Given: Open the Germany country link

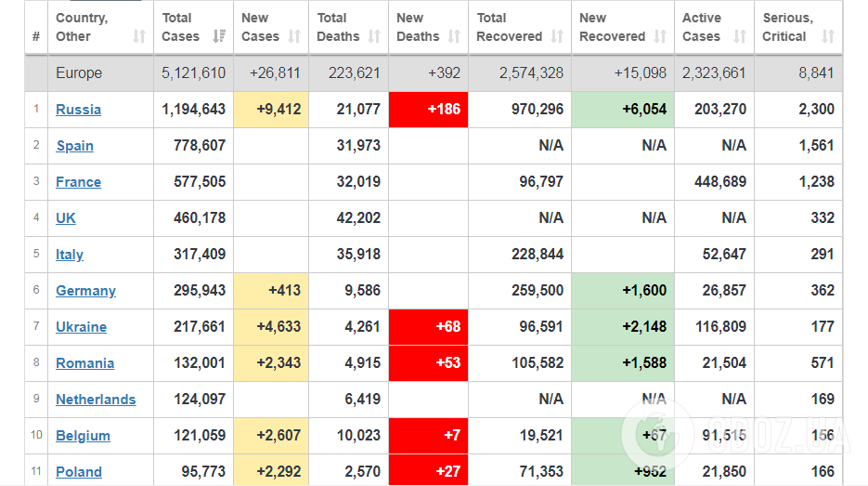Looking at the screenshot, I should tap(85, 291).
